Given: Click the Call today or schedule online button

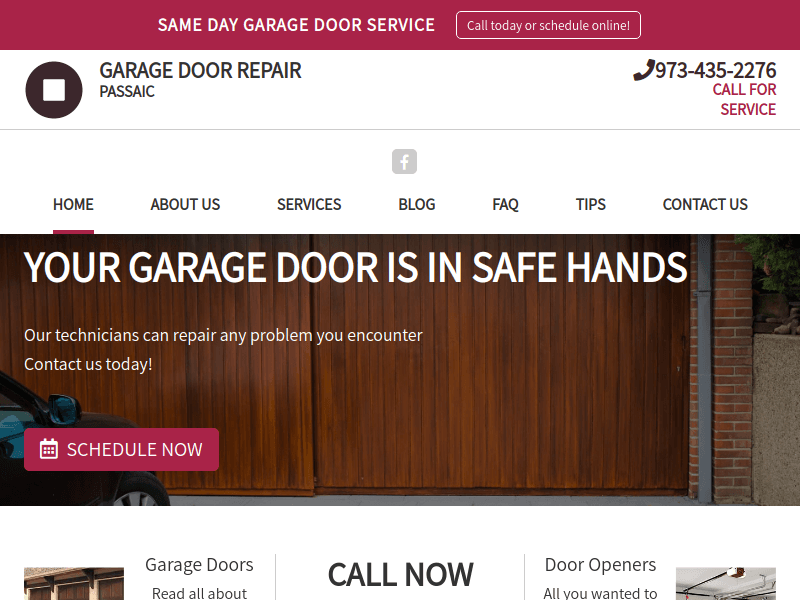Looking at the screenshot, I should click(x=548, y=25).
